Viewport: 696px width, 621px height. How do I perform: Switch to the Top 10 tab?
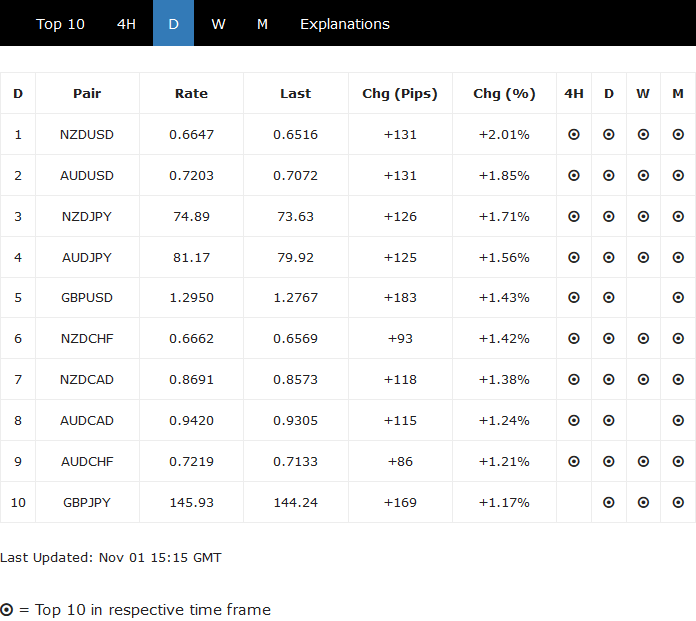(61, 24)
